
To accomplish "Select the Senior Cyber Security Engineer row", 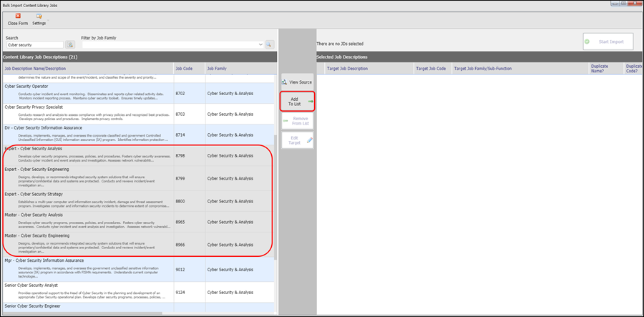I will tap(140, 307).
